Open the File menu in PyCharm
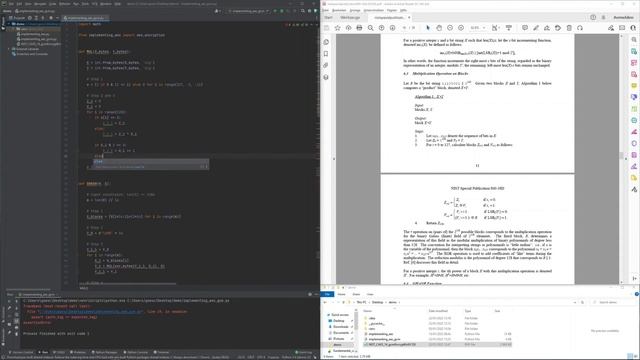Screen dimensions: 640x360 [x=11, y=4]
